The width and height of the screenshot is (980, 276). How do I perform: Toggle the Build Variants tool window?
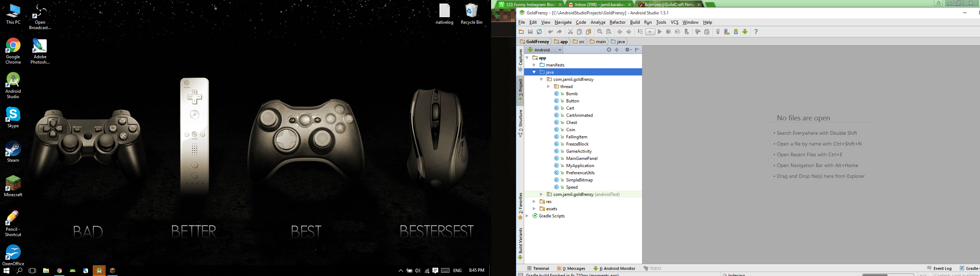click(521, 244)
